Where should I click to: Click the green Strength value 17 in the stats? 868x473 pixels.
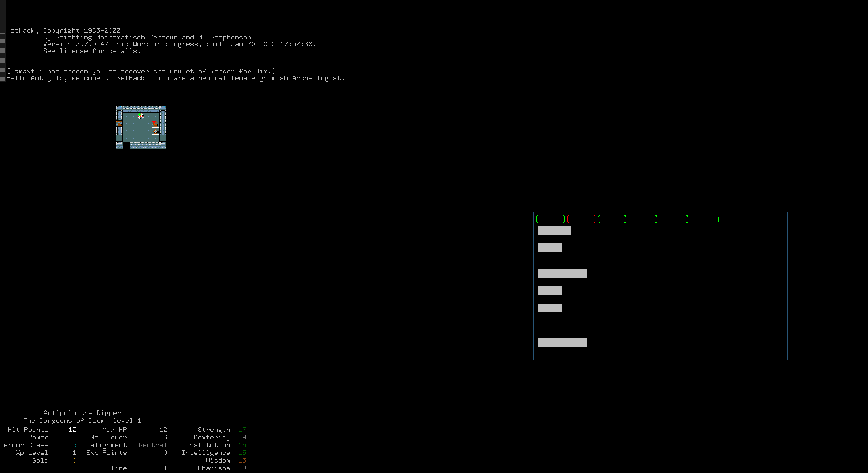click(x=242, y=430)
